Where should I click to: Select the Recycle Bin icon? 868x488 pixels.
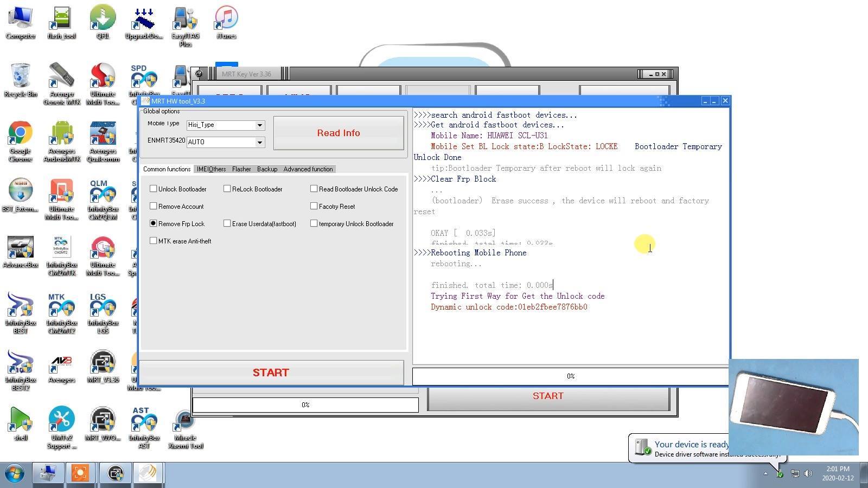point(21,80)
